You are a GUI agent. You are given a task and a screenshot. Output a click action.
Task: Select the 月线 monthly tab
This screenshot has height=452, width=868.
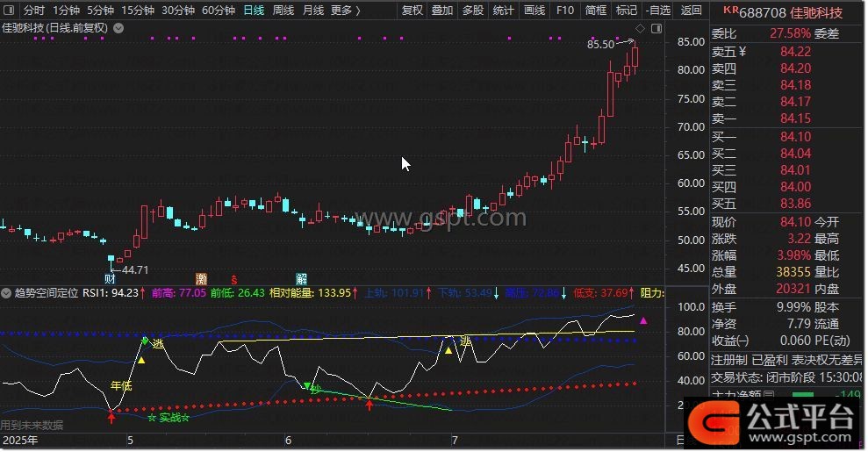(x=313, y=11)
